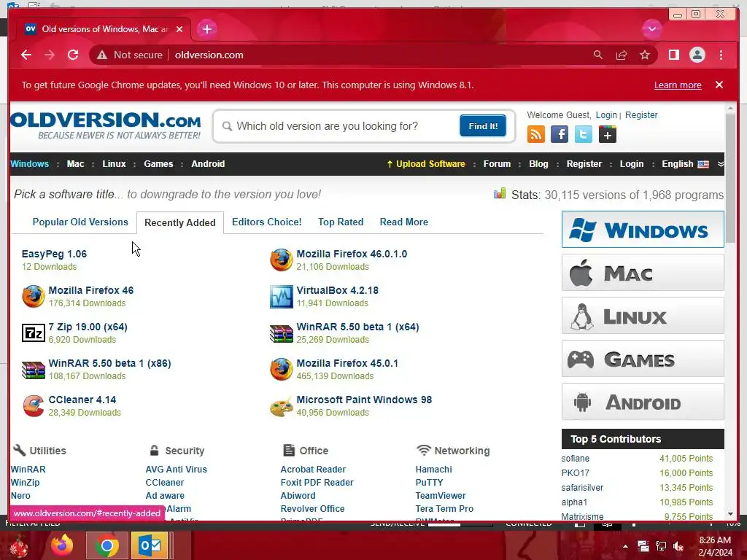Open the Mac platform banner button
The image size is (747, 560).
click(x=643, y=273)
